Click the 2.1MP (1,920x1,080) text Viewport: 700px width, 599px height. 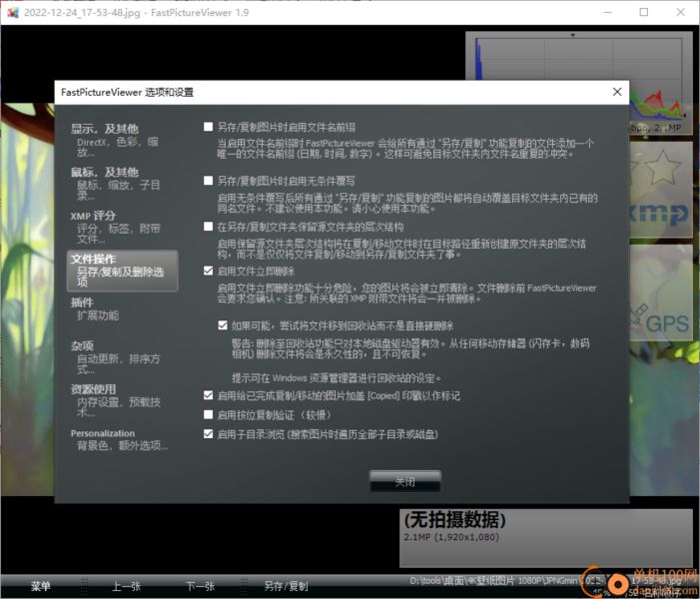click(451, 537)
